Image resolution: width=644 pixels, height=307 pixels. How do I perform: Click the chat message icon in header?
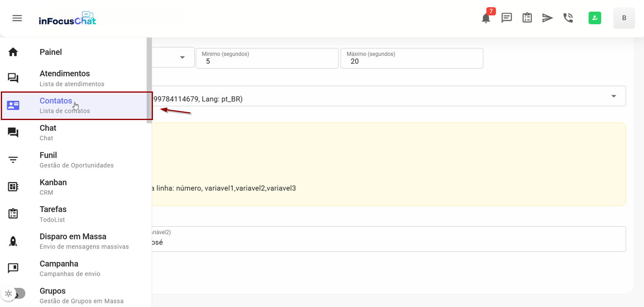click(x=507, y=18)
